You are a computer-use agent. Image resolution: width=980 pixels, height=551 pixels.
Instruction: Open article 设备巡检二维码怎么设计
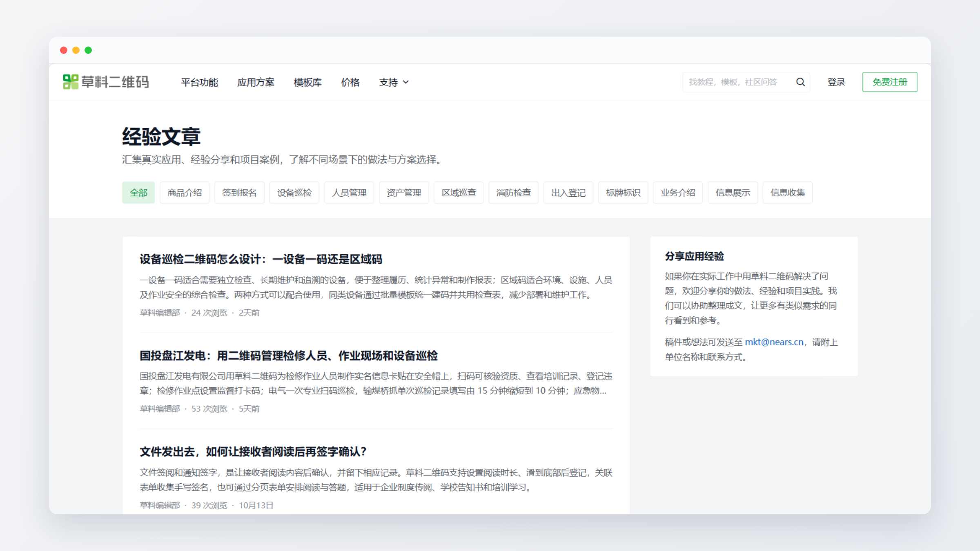click(x=261, y=259)
